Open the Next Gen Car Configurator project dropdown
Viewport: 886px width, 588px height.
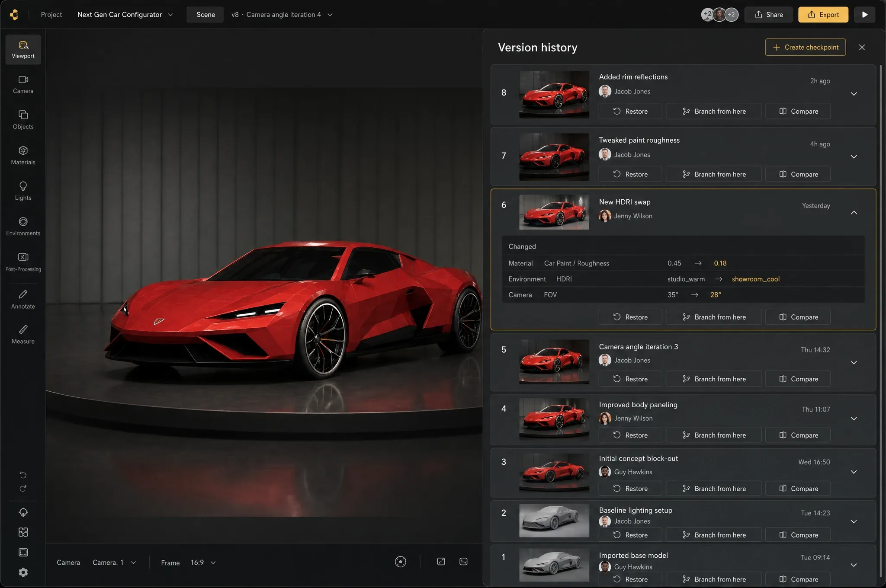(x=125, y=14)
